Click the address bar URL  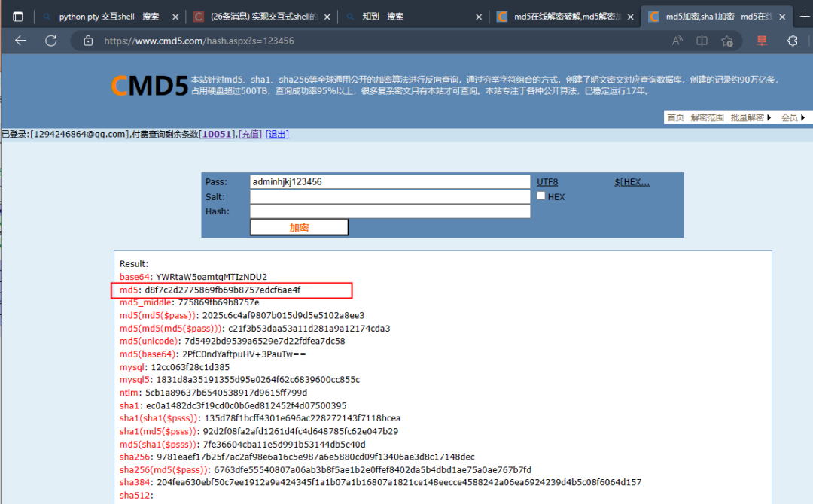(x=199, y=41)
